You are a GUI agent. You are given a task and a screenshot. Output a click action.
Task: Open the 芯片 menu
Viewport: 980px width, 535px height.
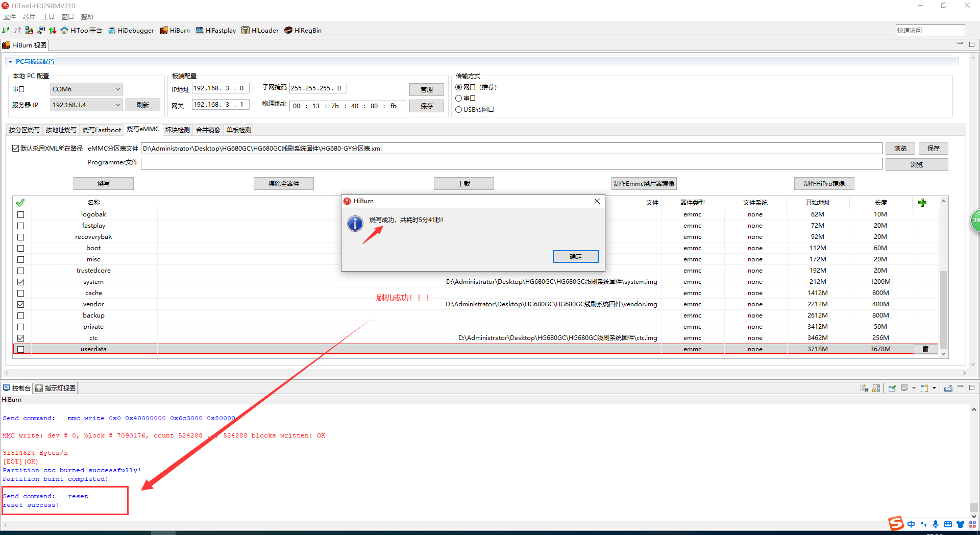tap(29, 17)
